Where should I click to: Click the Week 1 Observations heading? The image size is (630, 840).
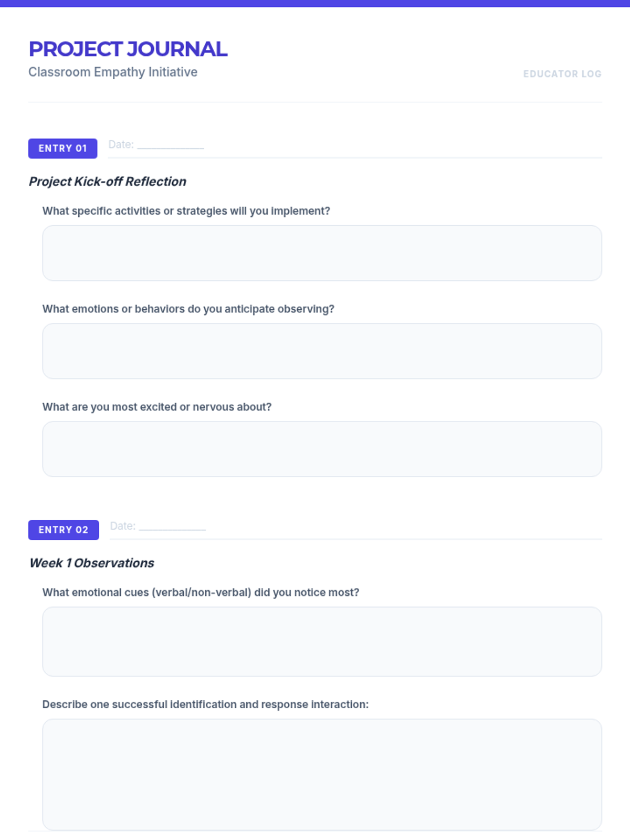92,563
